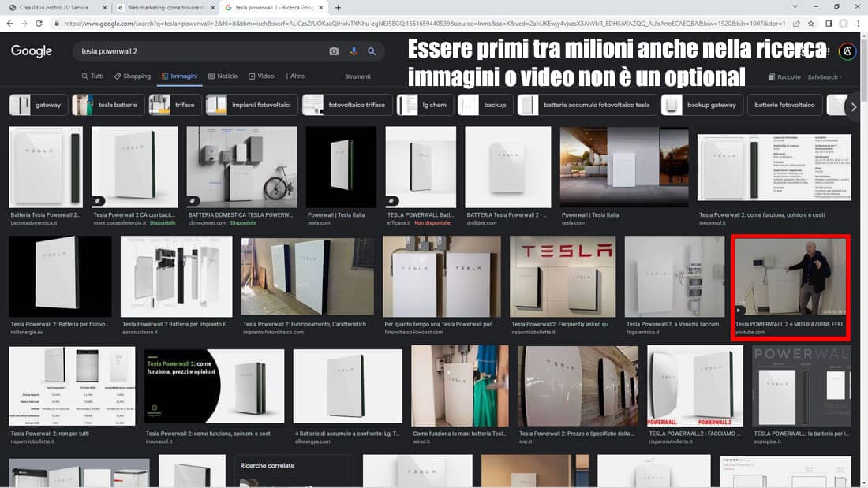Click the share page icon in address bar
868x488 pixels.
(x=796, y=24)
